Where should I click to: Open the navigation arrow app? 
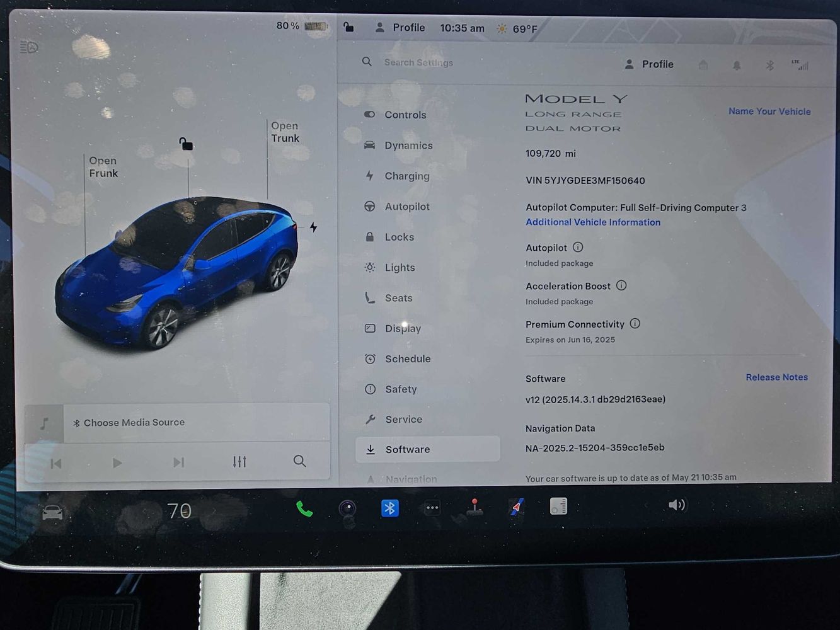(517, 507)
